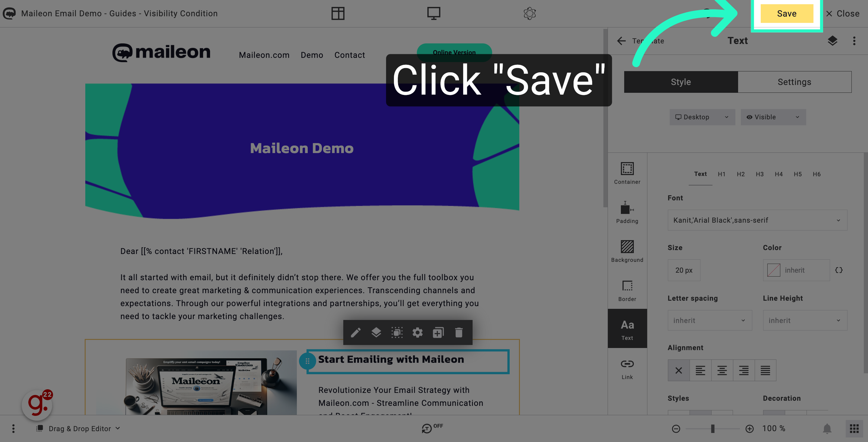The width and height of the screenshot is (868, 442).
Task: Switch to the Settings tab
Action: coord(794,82)
